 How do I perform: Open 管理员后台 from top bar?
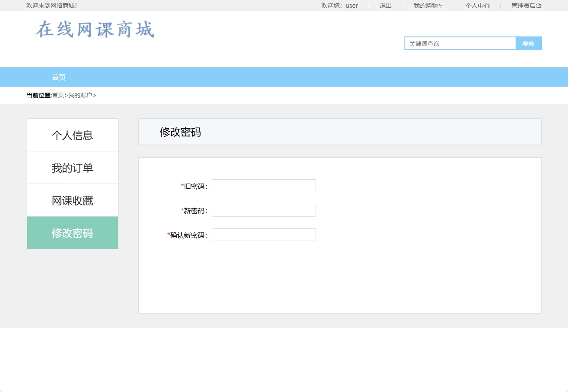click(x=525, y=6)
